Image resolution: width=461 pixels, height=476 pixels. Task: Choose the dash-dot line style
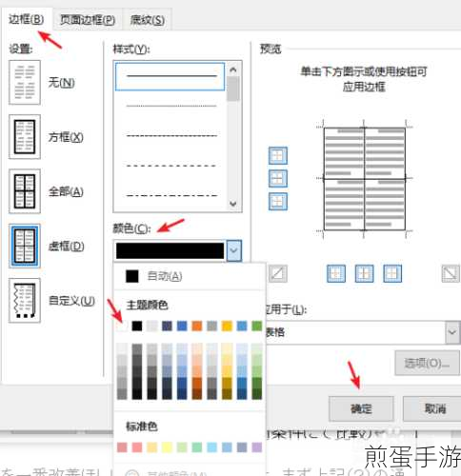click(171, 195)
